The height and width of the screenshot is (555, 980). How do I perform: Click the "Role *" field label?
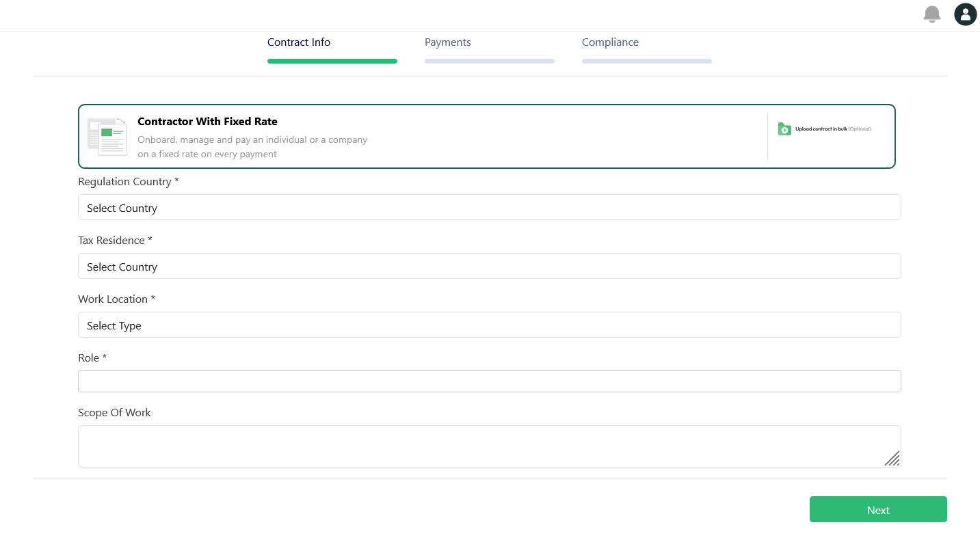92,358
